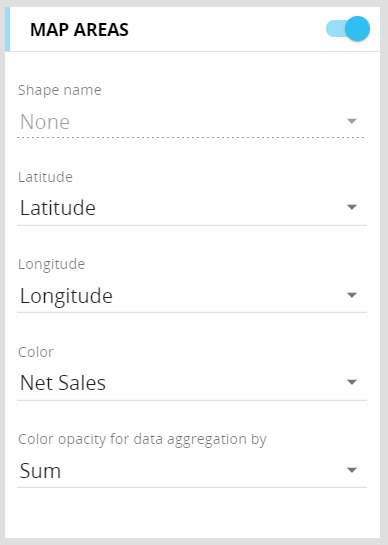Click the gray Color field label
Image resolution: width=388 pixels, height=545 pixels.
(x=36, y=352)
